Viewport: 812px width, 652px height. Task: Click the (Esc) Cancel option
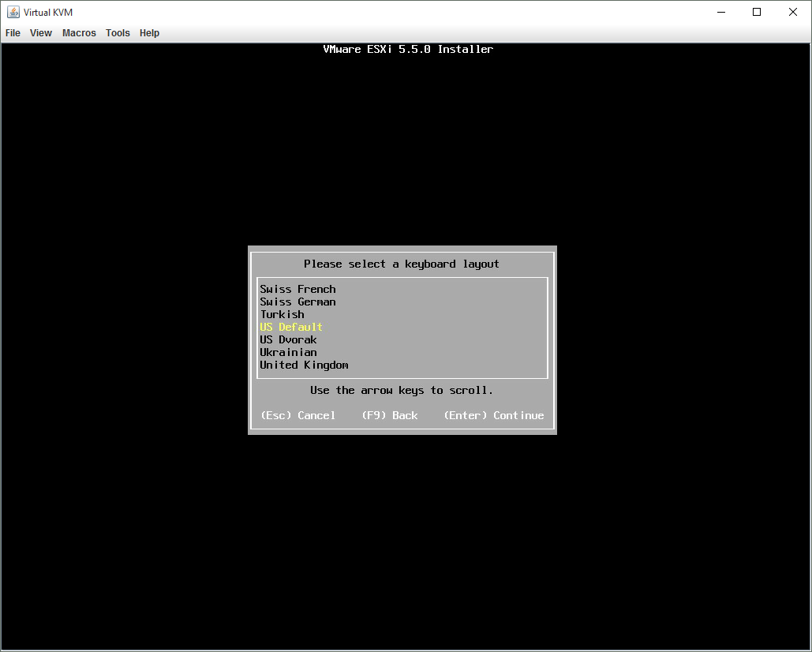(x=297, y=415)
